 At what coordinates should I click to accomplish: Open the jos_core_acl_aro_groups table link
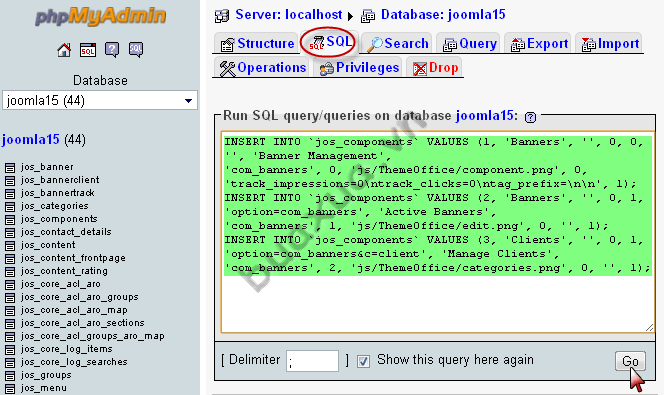click(x=80, y=297)
